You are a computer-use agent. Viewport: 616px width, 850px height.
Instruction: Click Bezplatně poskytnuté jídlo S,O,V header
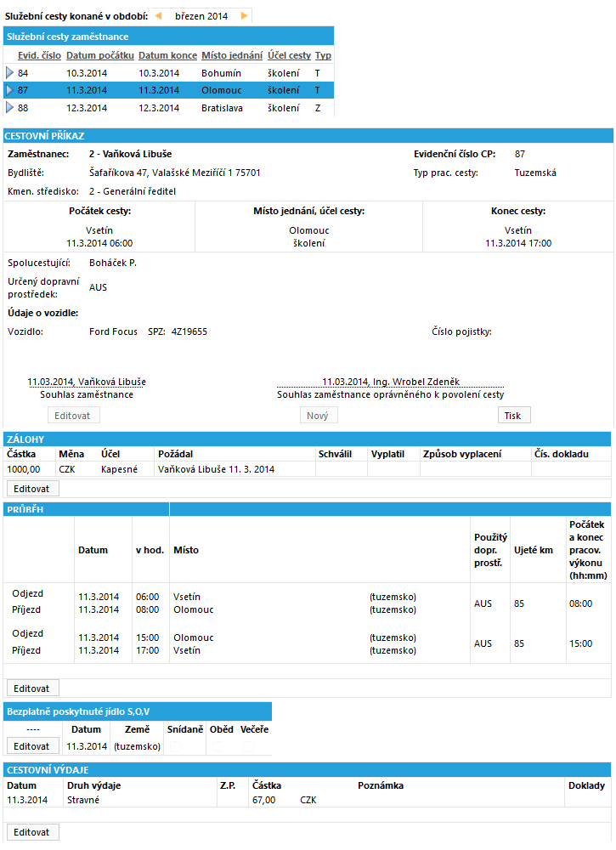pos(138,711)
